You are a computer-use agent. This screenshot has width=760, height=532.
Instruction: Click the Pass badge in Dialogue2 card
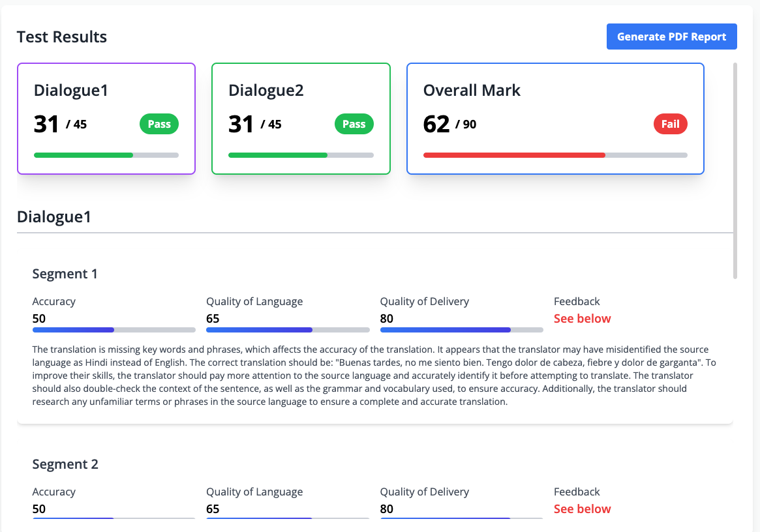click(354, 124)
